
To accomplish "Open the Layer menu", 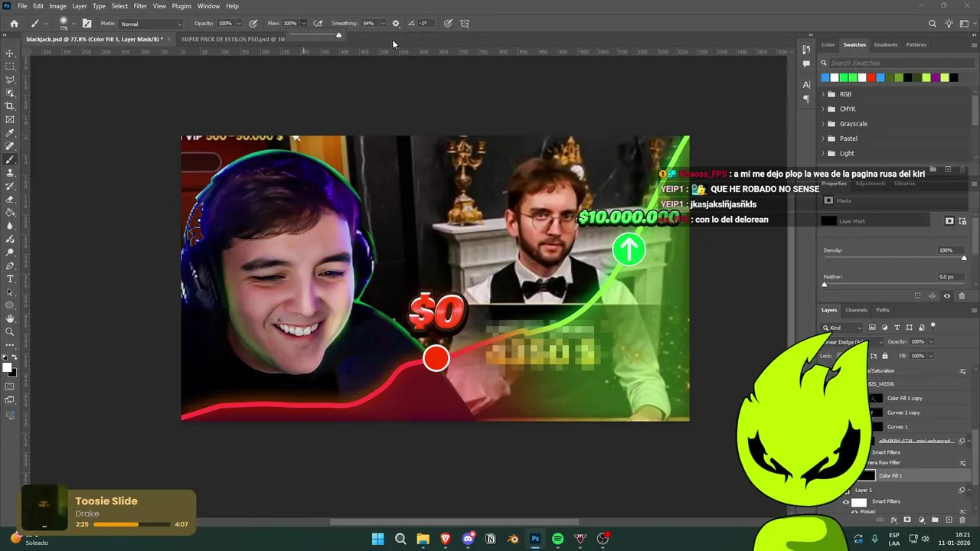I will [80, 6].
